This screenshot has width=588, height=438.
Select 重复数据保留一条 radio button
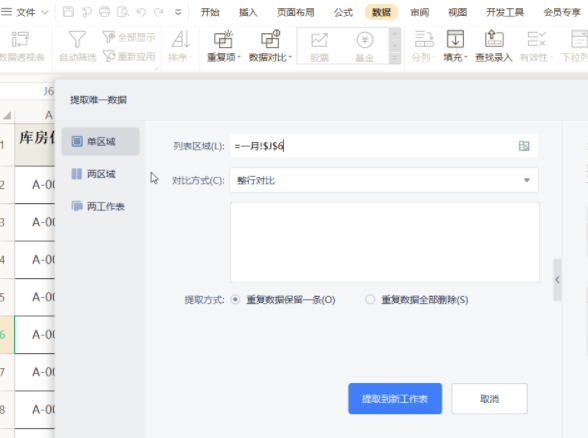coord(235,300)
